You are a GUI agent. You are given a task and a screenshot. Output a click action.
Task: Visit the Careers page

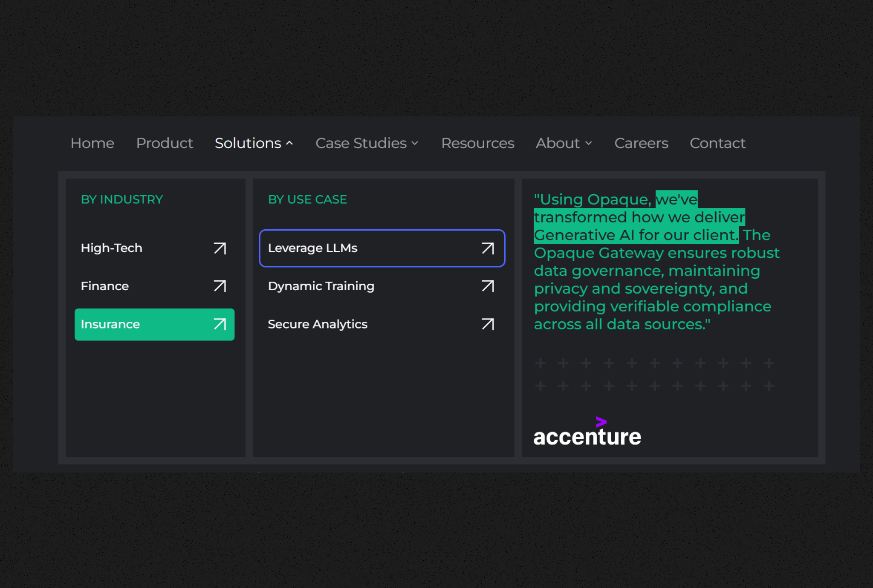click(x=641, y=143)
